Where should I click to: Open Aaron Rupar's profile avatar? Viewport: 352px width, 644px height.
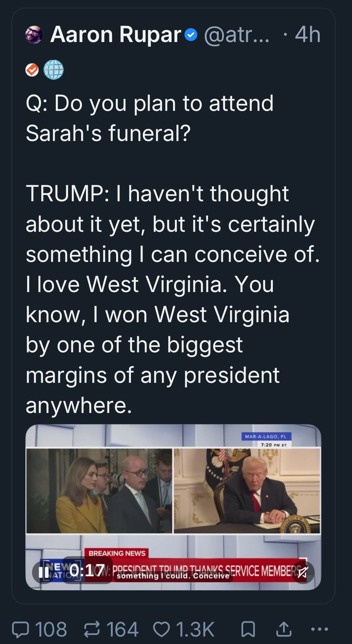point(34,35)
